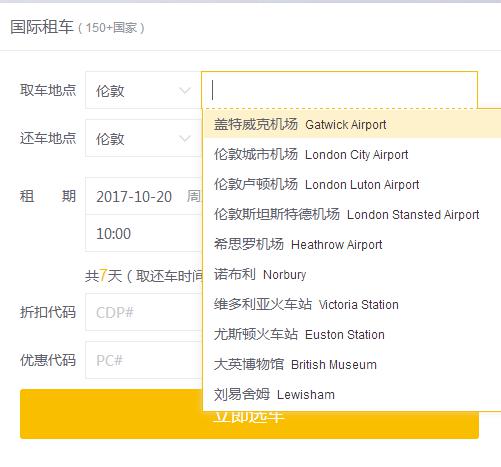Open the return city dropdown chevron
Screen dimensions: 501x467
click(184, 138)
